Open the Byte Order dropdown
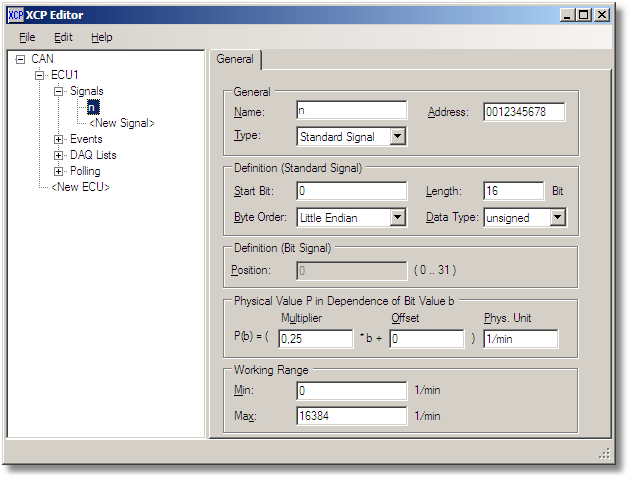Image resolution: width=630 pixels, height=479 pixels. coord(397,217)
